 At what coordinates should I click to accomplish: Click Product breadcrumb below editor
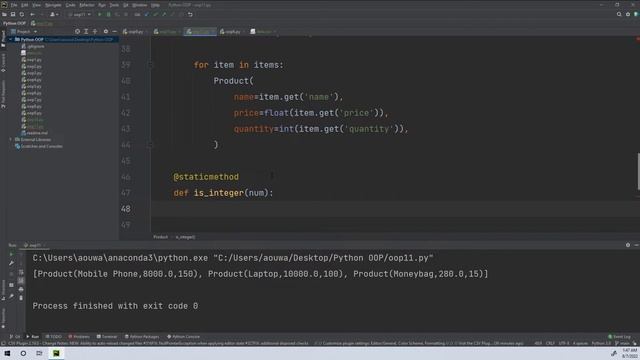(160, 237)
